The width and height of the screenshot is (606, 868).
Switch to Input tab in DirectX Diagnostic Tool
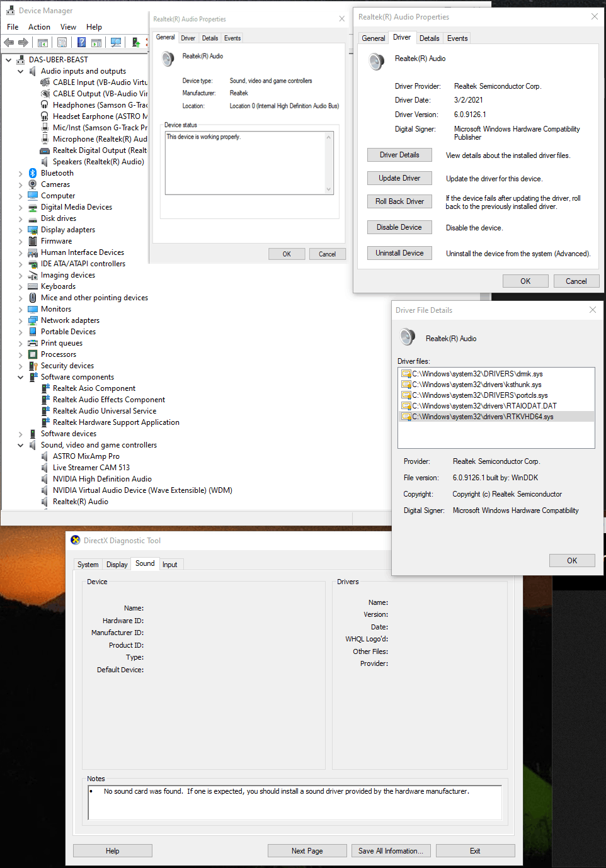[170, 565]
